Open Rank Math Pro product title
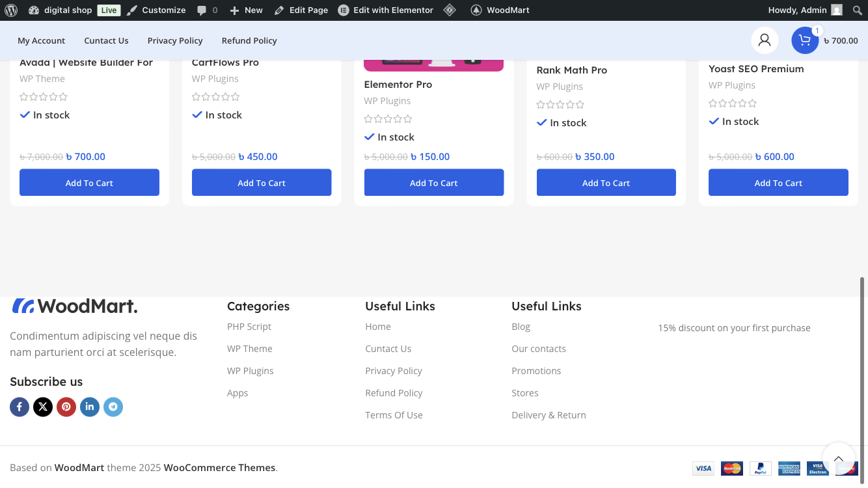Image resolution: width=868 pixels, height=488 pixels. pyautogui.click(x=572, y=70)
